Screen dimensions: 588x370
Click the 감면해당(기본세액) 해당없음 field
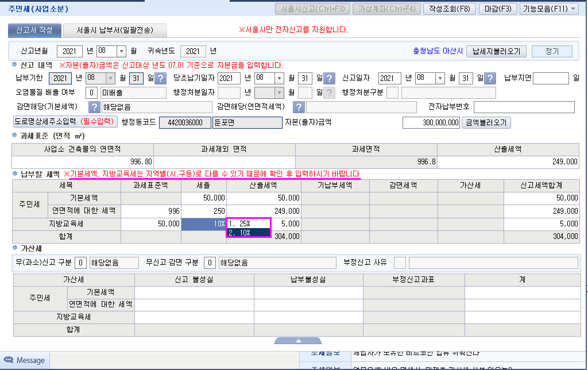point(157,107)
